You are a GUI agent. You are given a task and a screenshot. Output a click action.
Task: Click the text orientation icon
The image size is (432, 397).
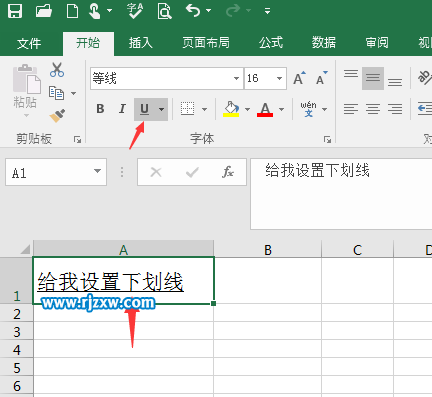tap(425, 77)
